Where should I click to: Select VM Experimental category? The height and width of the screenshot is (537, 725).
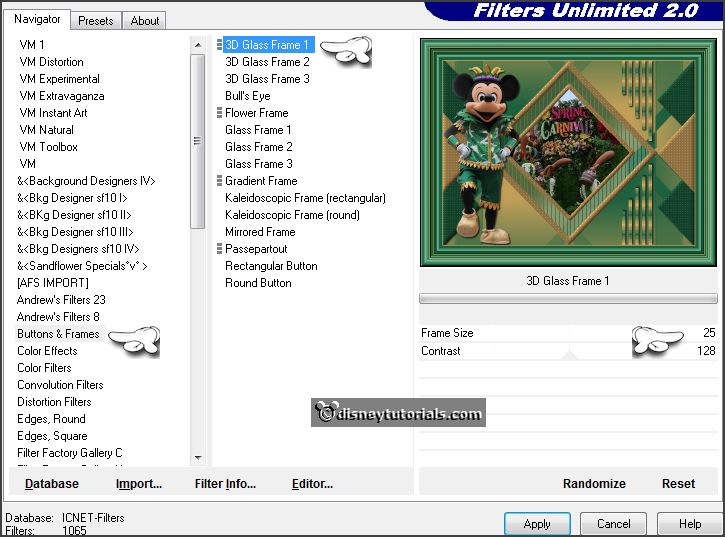pos(59,79)
